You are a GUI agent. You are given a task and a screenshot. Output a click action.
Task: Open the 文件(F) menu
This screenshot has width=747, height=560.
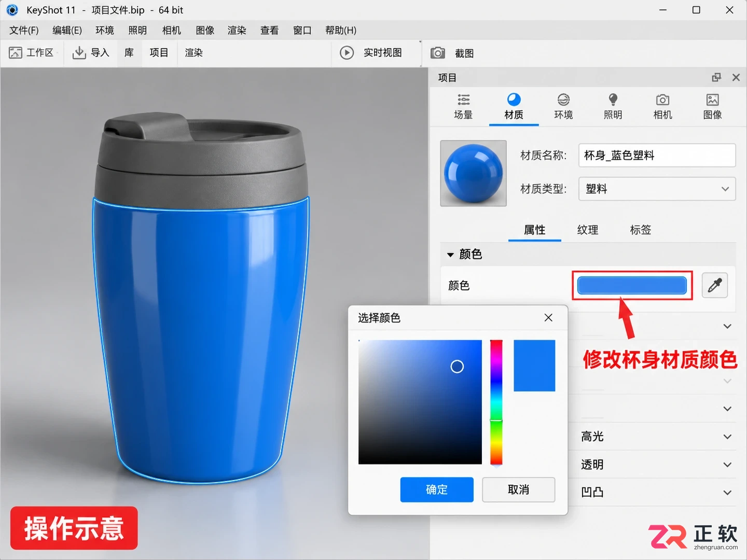tap(24, 30)
